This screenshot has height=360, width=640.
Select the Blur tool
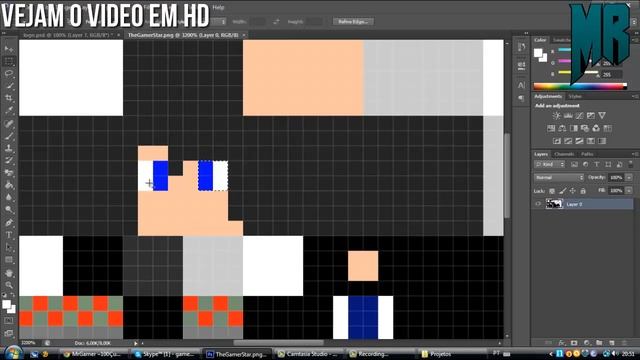(x=9, y=197)
